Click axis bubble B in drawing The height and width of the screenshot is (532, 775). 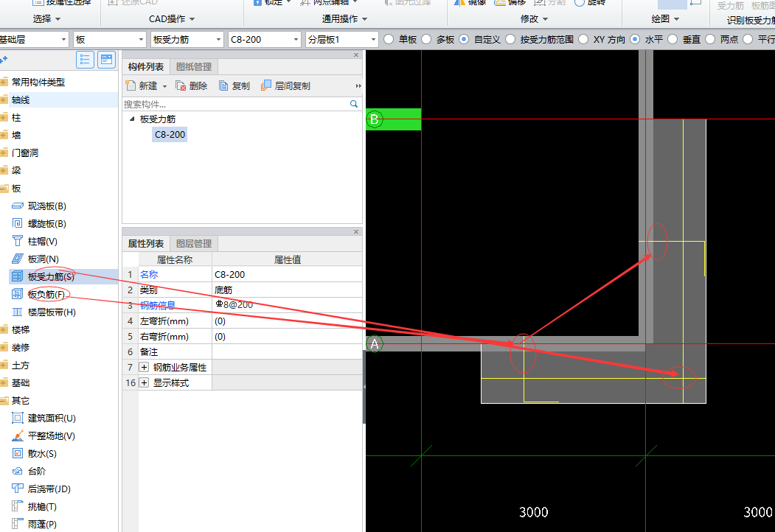point(374,119)
